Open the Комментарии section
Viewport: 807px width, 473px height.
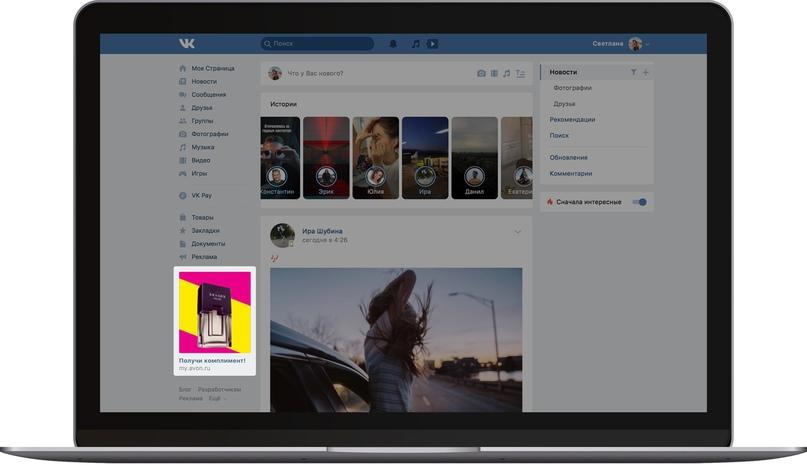571,173
